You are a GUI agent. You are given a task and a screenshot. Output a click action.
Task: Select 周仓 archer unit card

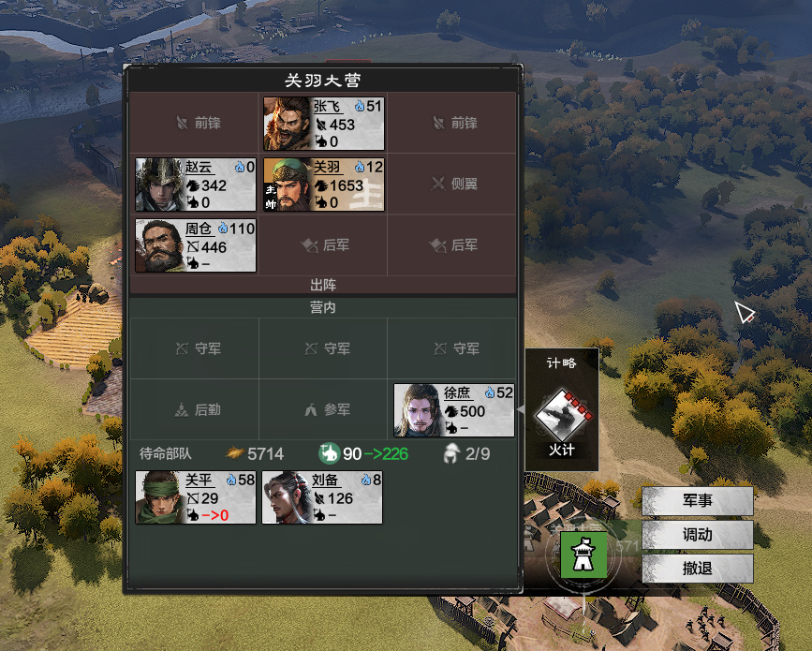(195, 245)
